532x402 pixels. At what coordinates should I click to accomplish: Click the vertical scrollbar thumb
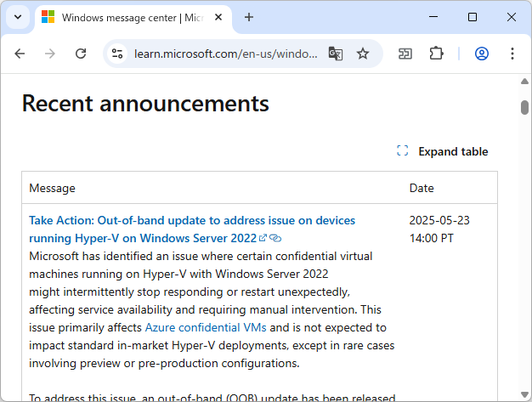coord(524,107)
